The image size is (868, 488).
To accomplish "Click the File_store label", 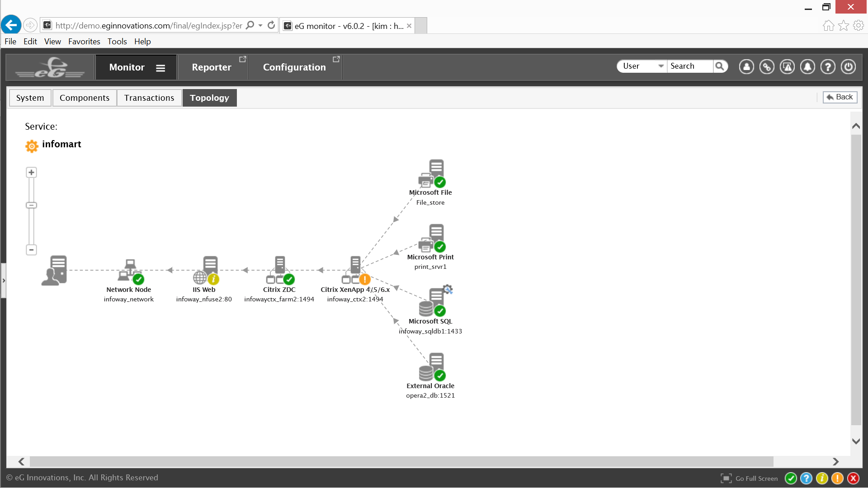I will tap(430, 202).
